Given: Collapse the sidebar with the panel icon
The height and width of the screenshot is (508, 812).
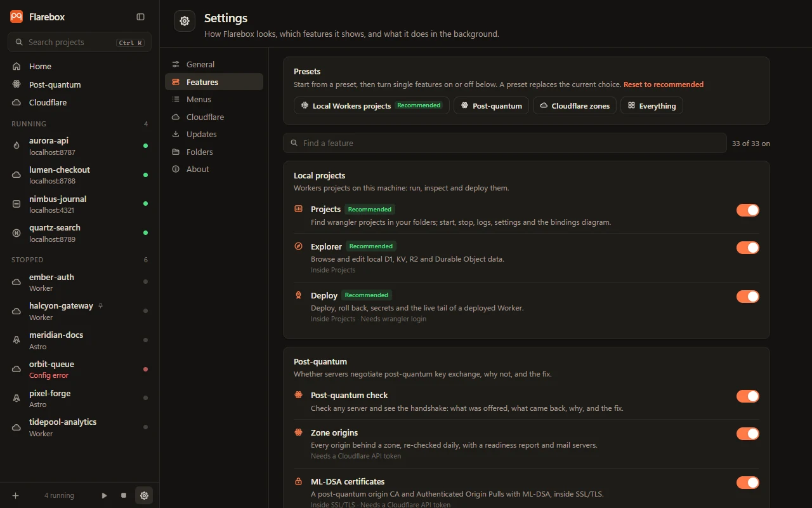Looking at the screenshot, I should pyautogui.click(x=141, y=17).
